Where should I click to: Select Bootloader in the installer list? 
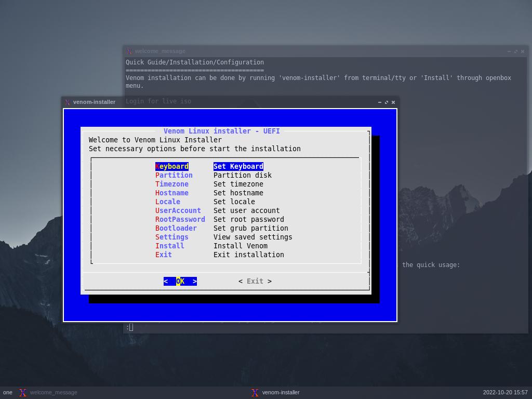pos(176,228)
